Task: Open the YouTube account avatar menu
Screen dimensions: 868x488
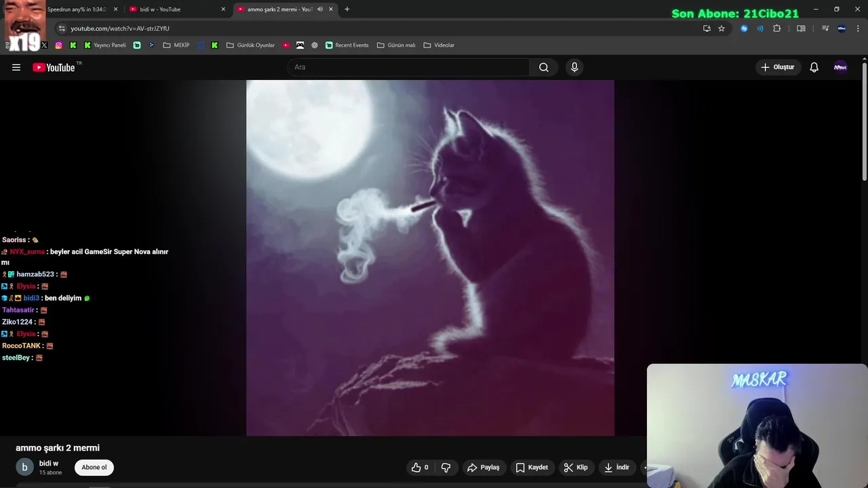Action: [x=840, y=67]
